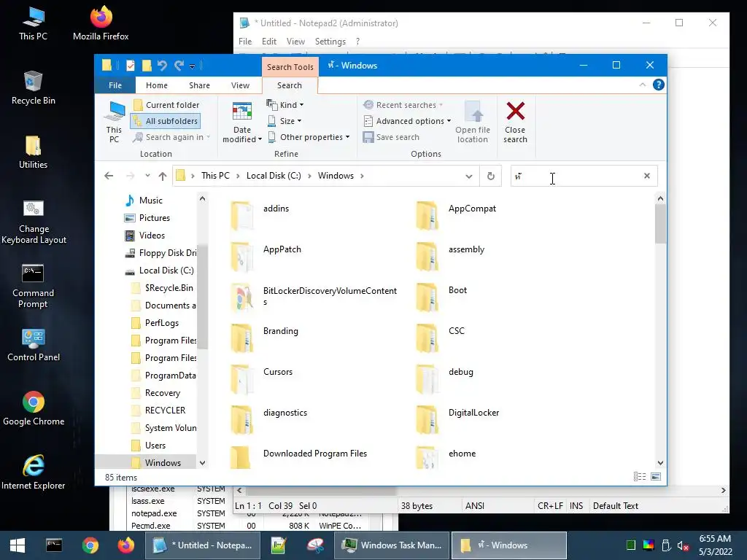747x560 pixels.
Task: Expand the address bar history dropdown
Action: 469,176
